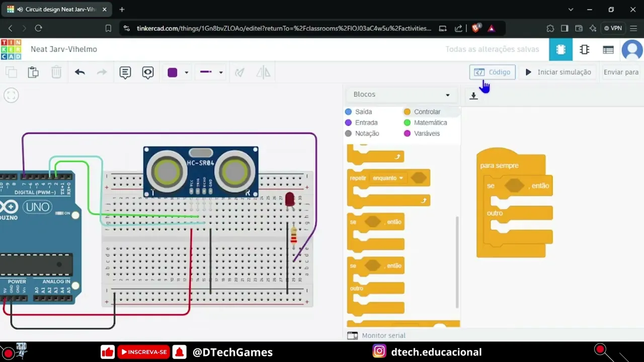Click the repetir enquanto palette block
The image size is (644, 362).
point(388,189)
